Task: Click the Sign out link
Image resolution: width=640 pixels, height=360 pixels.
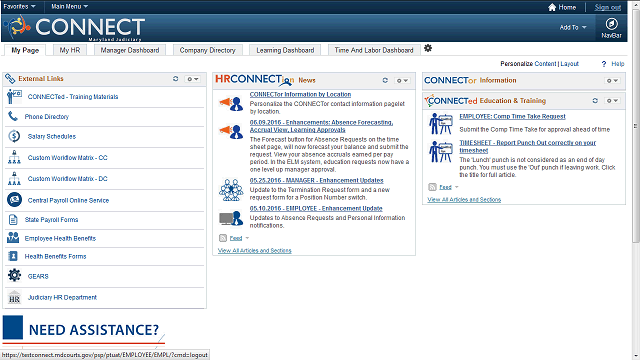Action: coord(607,7)
